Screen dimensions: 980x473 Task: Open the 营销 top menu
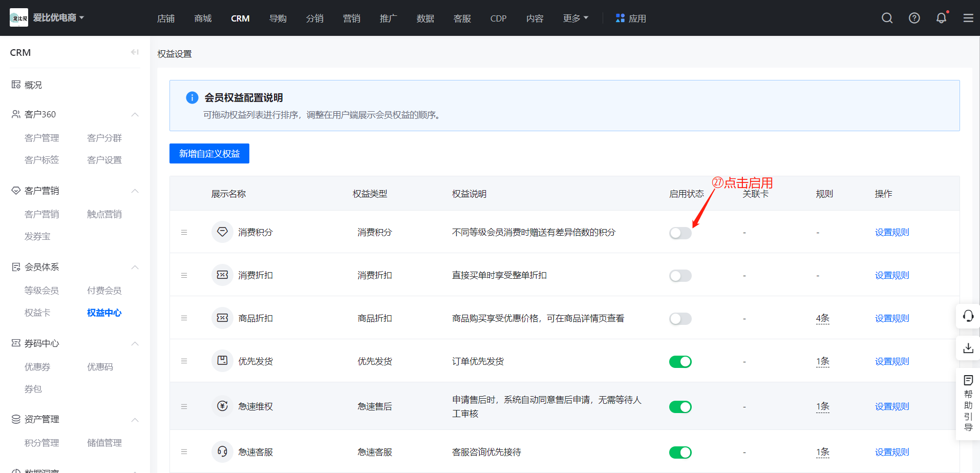(351, 18)
